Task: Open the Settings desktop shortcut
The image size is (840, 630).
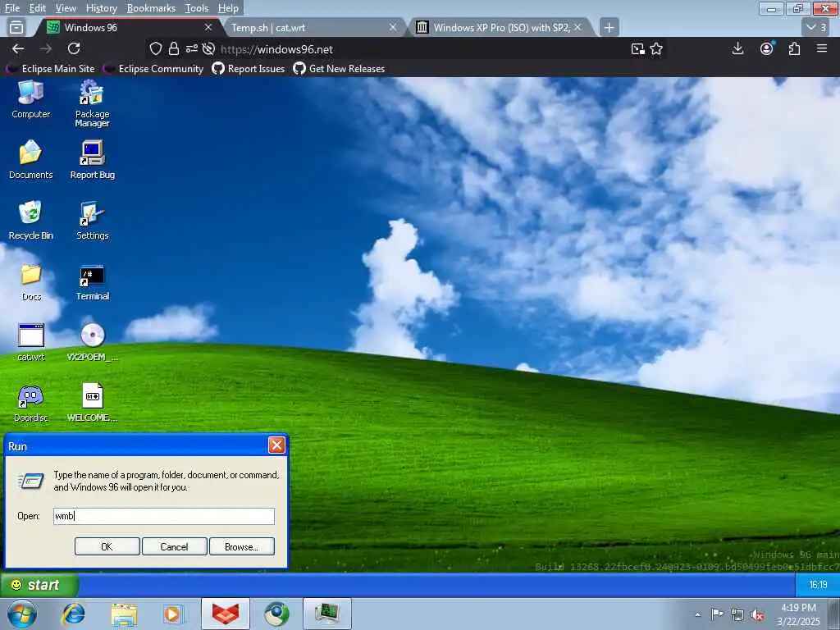Action: click(x=92, y=220)
